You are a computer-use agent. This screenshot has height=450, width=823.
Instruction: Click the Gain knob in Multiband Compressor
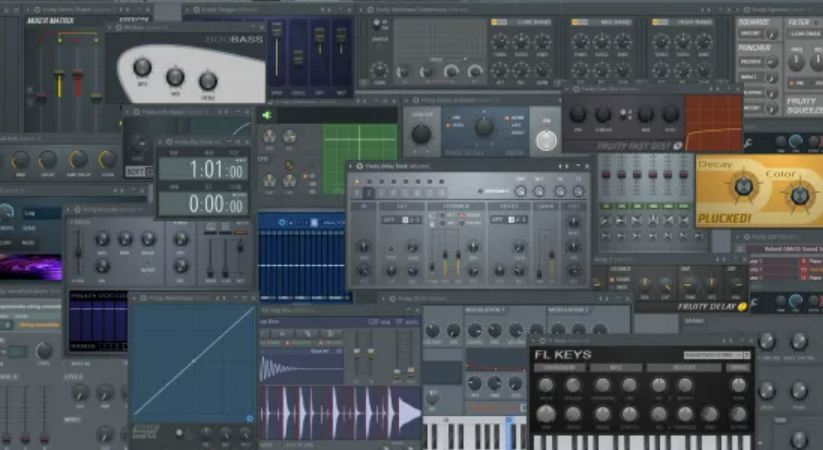click(x=379, y=70)
